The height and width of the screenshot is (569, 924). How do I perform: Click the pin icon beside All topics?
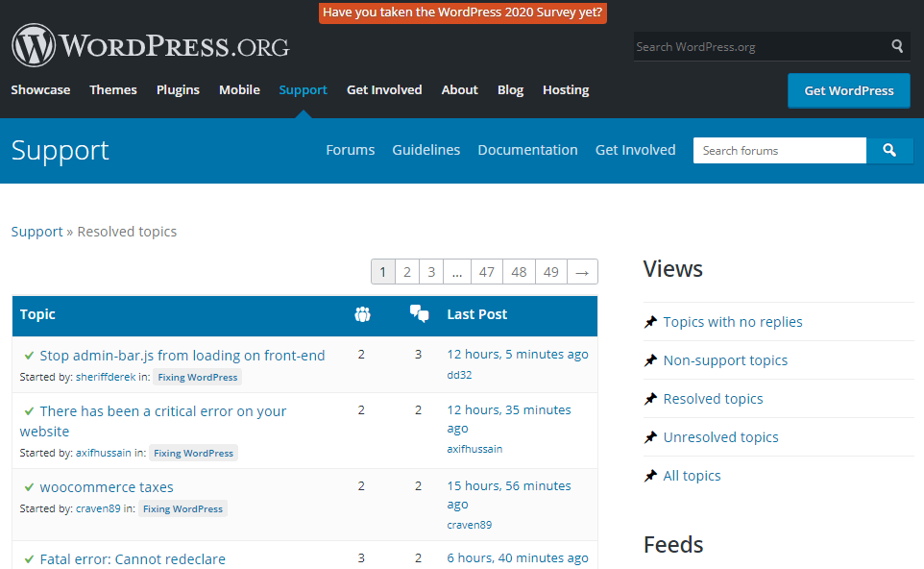click(x=650, y=476)
